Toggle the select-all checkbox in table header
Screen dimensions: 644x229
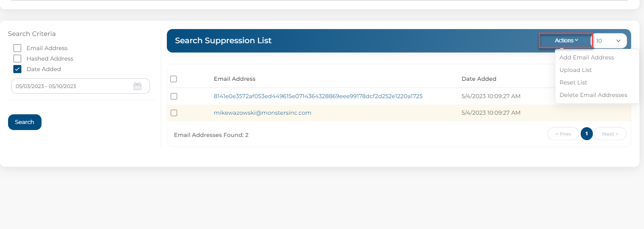pyautogui.click(x=174, y=79)
